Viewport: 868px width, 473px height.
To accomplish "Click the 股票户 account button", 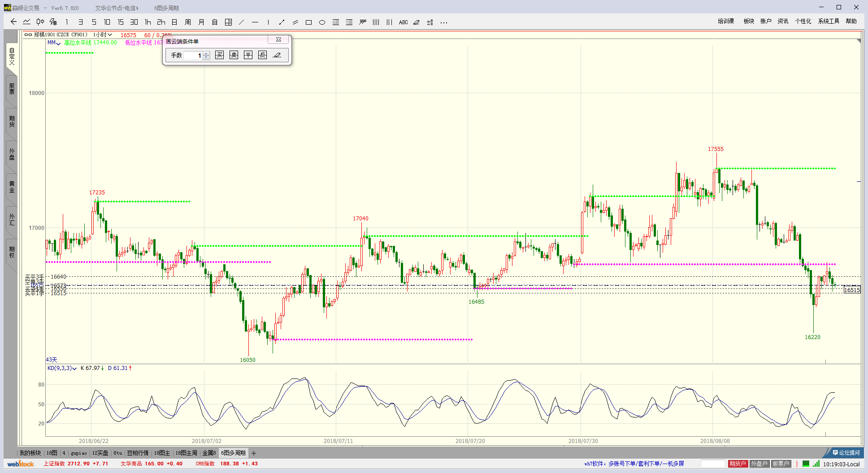I will pos(781,464).
